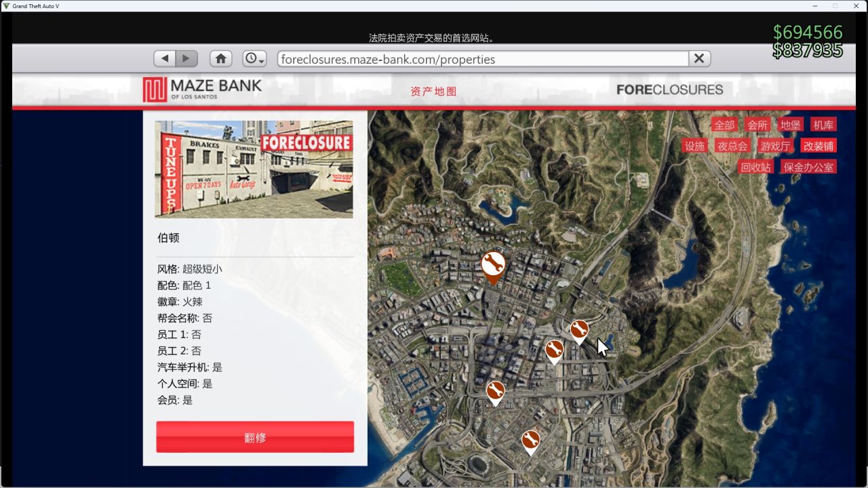Screen dimensions: 868x488
Task: Open the 资产地图 link
Action: pyautogui.click(x=434, y=91)
